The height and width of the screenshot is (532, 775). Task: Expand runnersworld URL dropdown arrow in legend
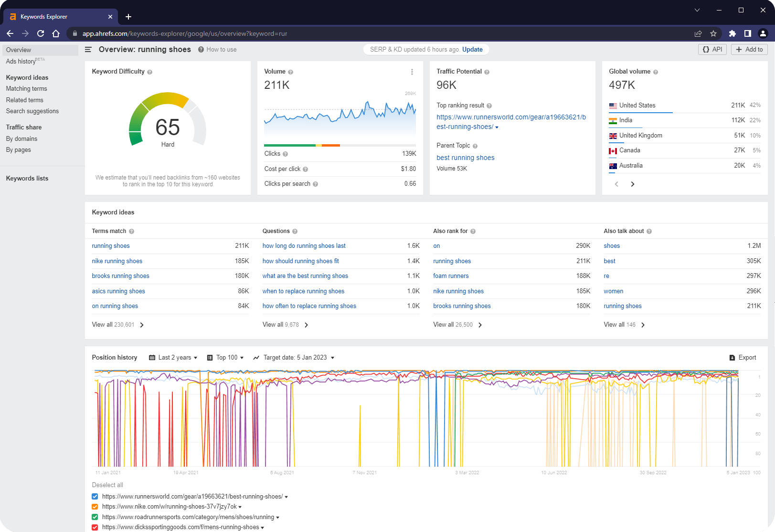coord(286,497)
